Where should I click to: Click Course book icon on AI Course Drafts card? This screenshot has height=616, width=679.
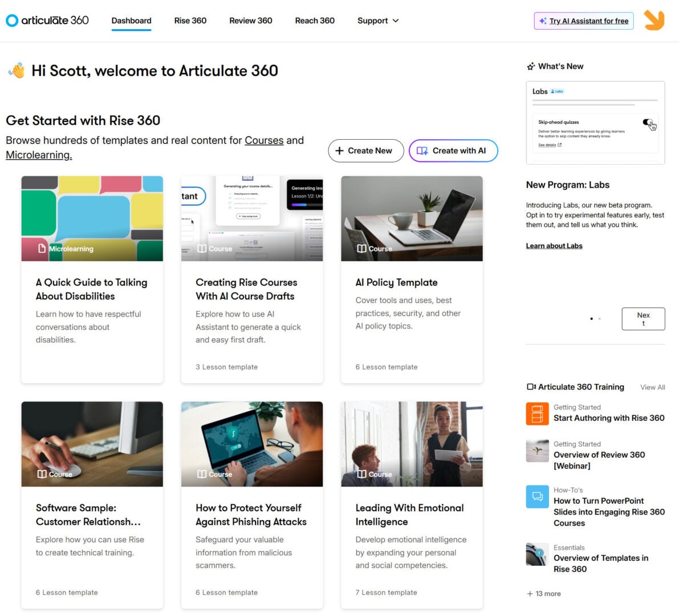(x=202, y=249)
